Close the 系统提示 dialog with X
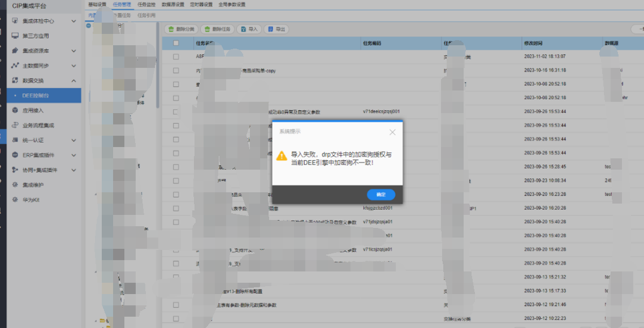Viewport: 644px width, 328px height. click(x=392, y=132)
